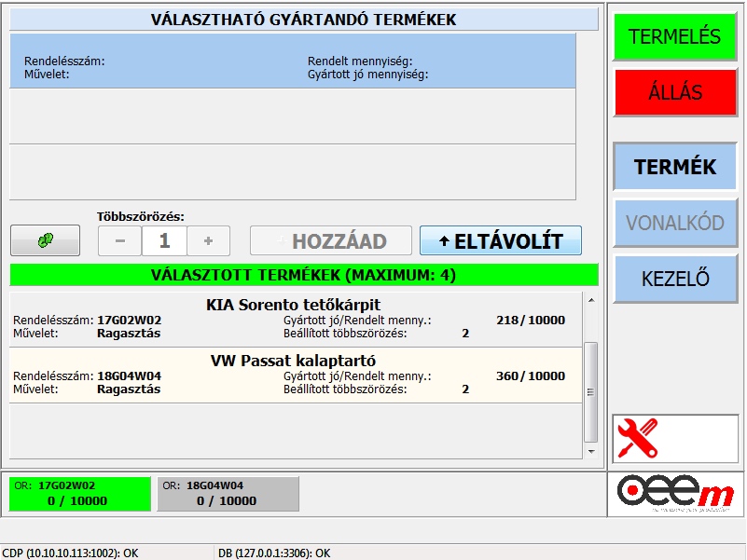The height and width of the screenshot is (560, 747).
Task: Select the VW Passat kalaptartó product
Action: click(x=293, y=375)
